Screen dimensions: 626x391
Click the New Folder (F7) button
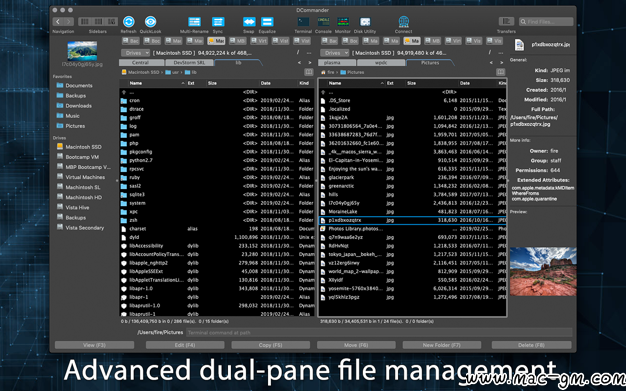coord(442,345)
